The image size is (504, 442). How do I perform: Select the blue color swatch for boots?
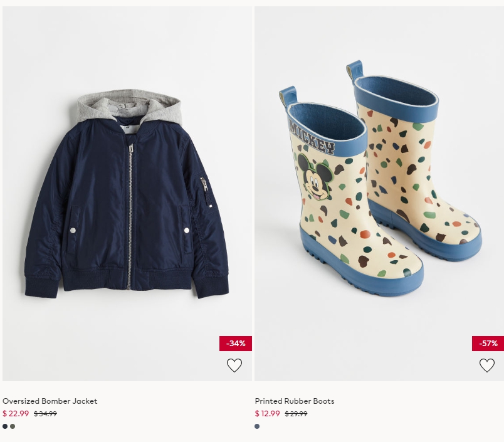click(257, 426)
